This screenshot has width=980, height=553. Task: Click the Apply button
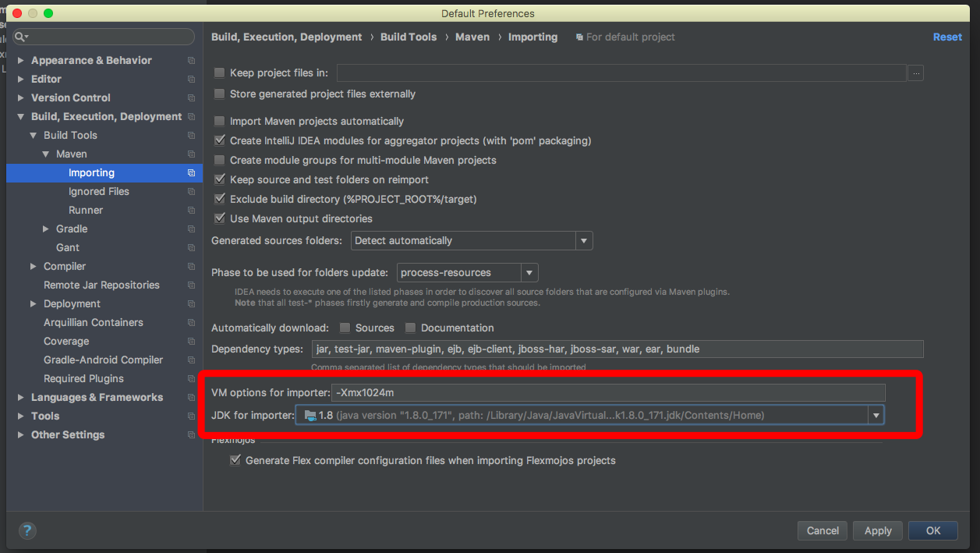878,531
